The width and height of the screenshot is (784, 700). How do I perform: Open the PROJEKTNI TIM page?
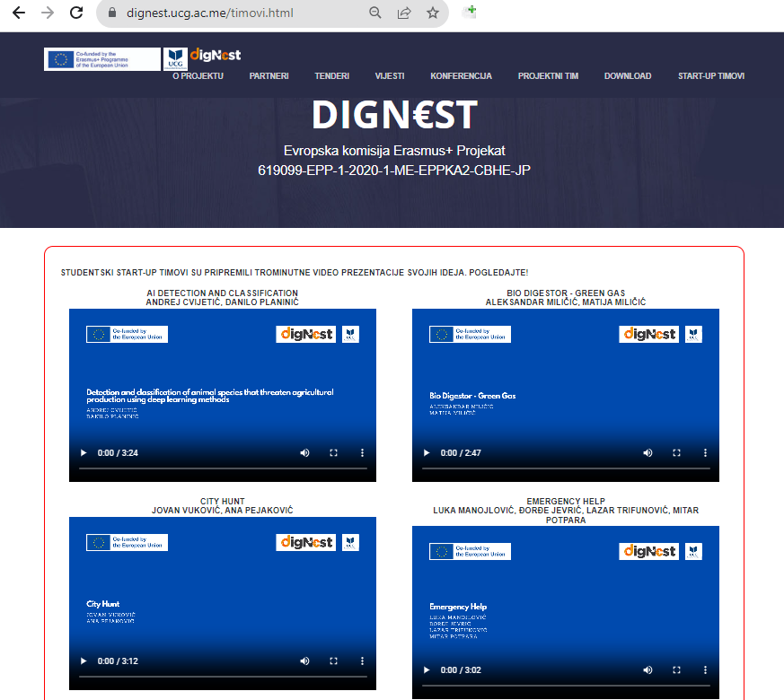tap(548, 76)
